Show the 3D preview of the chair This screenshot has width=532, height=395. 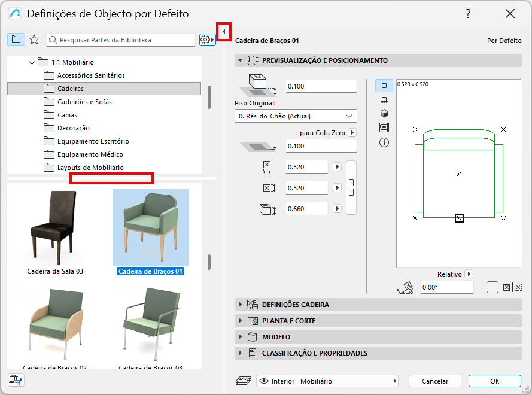[384, 113]
